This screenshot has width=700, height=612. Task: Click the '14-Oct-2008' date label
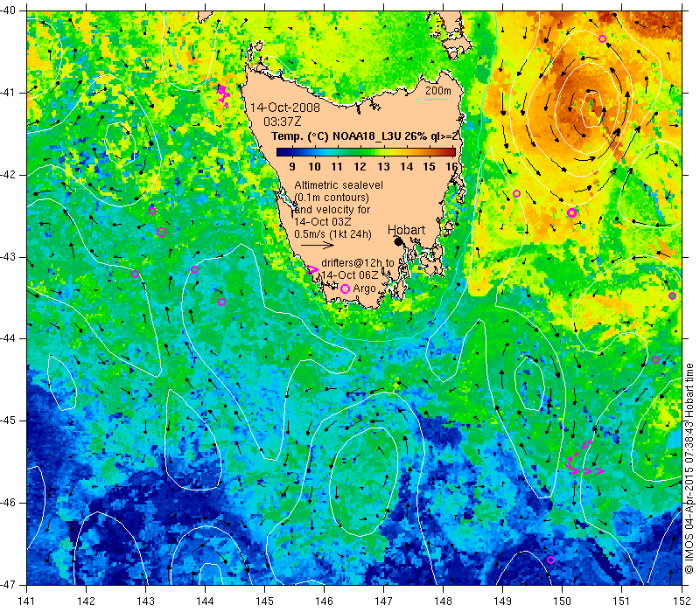coord(285,108)
